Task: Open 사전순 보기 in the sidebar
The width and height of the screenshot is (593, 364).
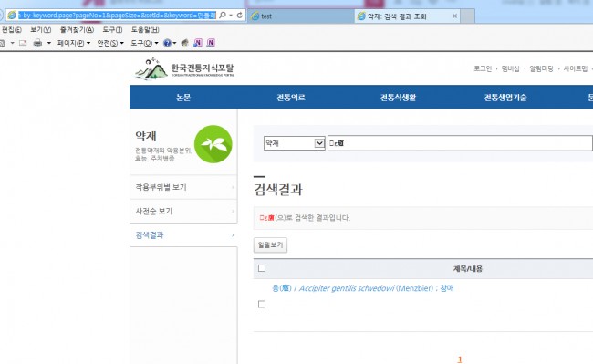Action: pos(183,211)
